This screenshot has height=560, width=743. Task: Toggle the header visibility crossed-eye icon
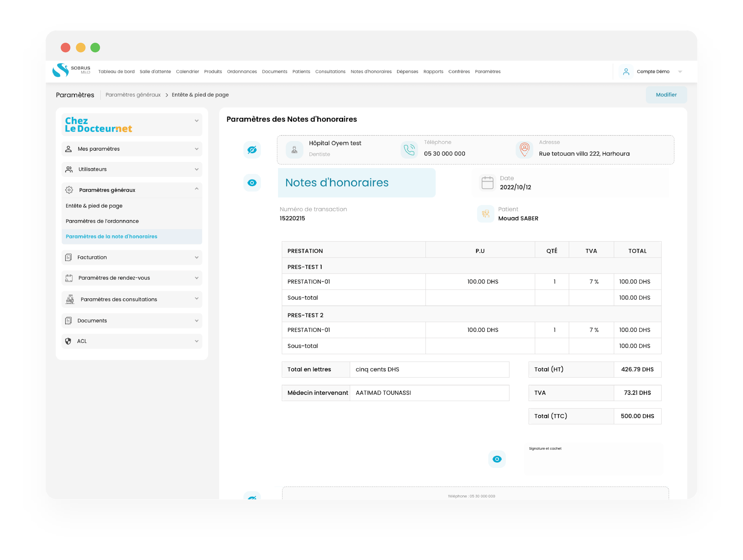[x=252, y=150]
